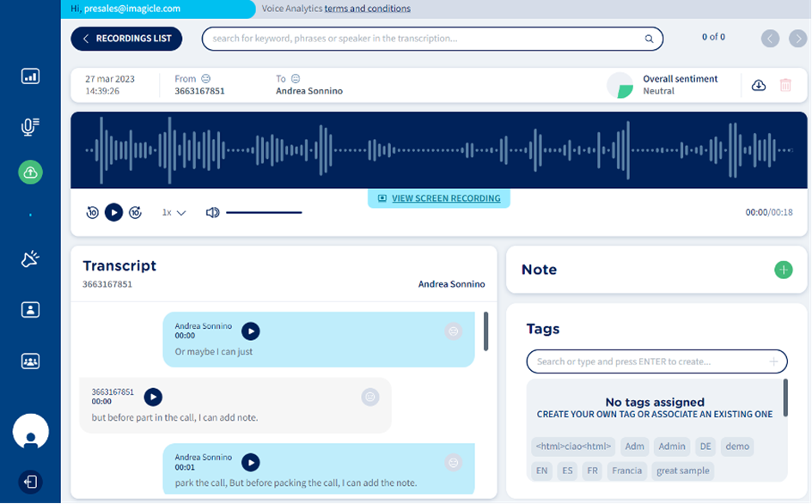Click the logout icon at sidebar bottom
The width and height of the screenshot is (812, 504).
(30, 482)
